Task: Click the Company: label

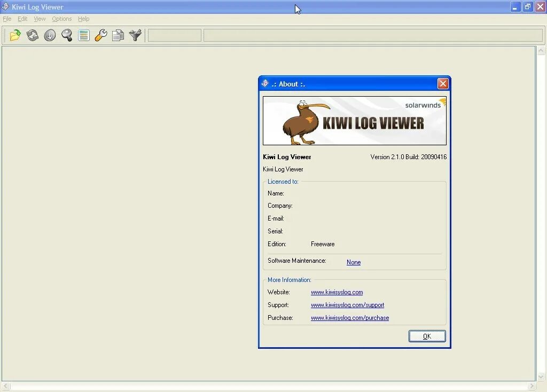Action: coord(280,206)
